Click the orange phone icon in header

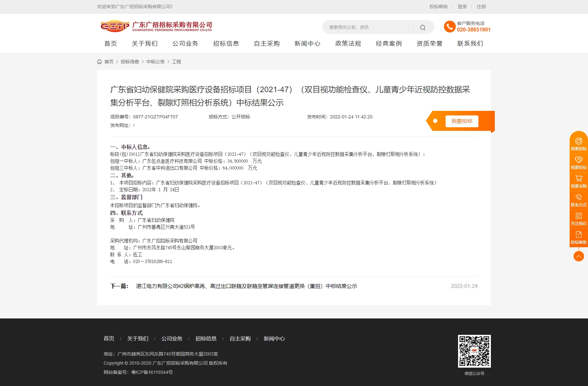coord(450,27)
